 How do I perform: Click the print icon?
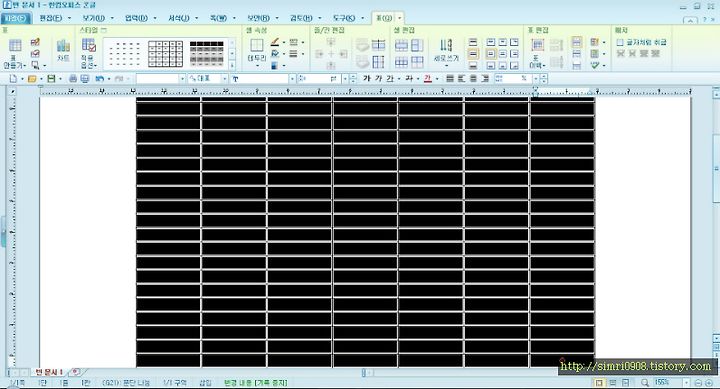point(73,79)
